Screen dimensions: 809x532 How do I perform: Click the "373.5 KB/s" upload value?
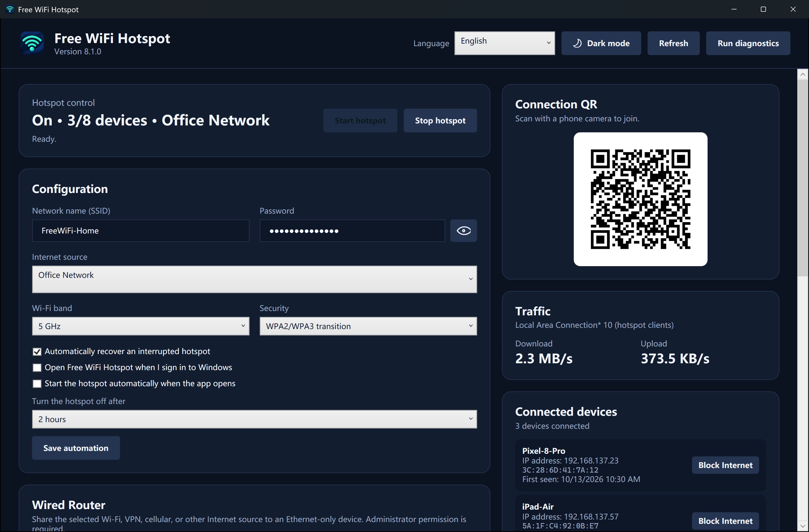pos(675,359)
